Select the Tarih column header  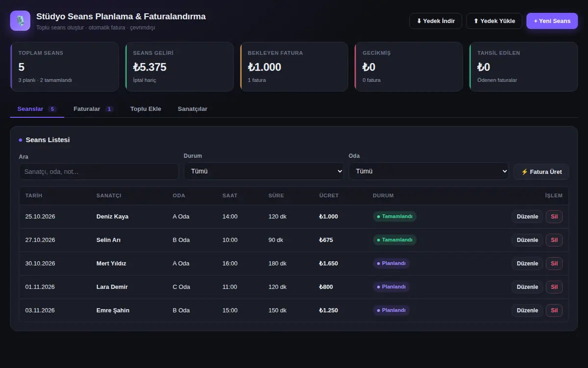34,195
